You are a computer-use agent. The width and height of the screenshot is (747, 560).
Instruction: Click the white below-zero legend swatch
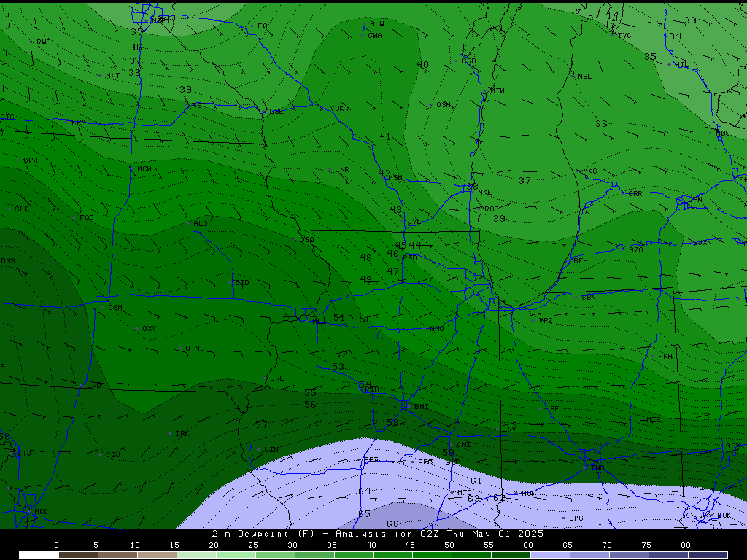(39, 555)
